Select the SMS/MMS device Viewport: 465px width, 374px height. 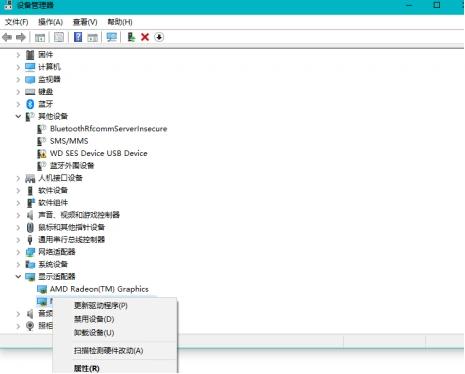tap(69, 141)
